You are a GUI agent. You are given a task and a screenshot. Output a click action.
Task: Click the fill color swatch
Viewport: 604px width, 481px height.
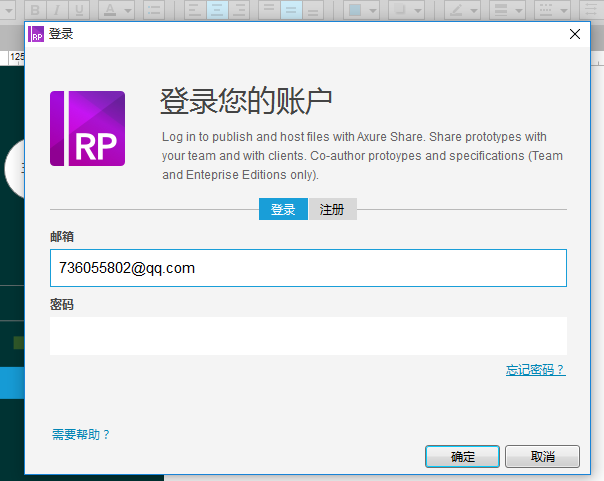355,10
